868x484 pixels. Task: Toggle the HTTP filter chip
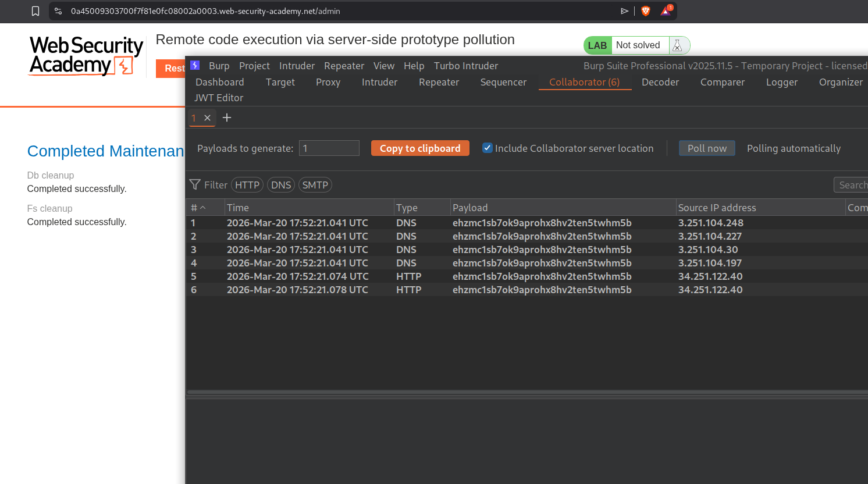(247, 185)
